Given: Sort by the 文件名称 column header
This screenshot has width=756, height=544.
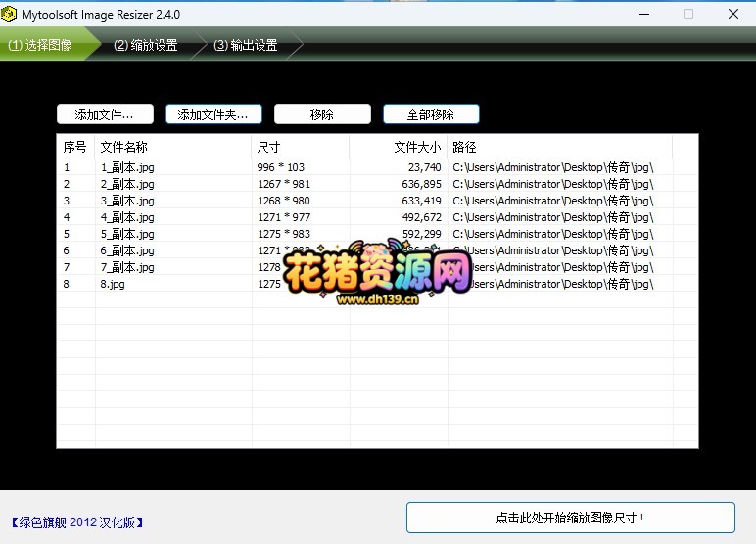Looking at the screenshot, I should [173, 147].
